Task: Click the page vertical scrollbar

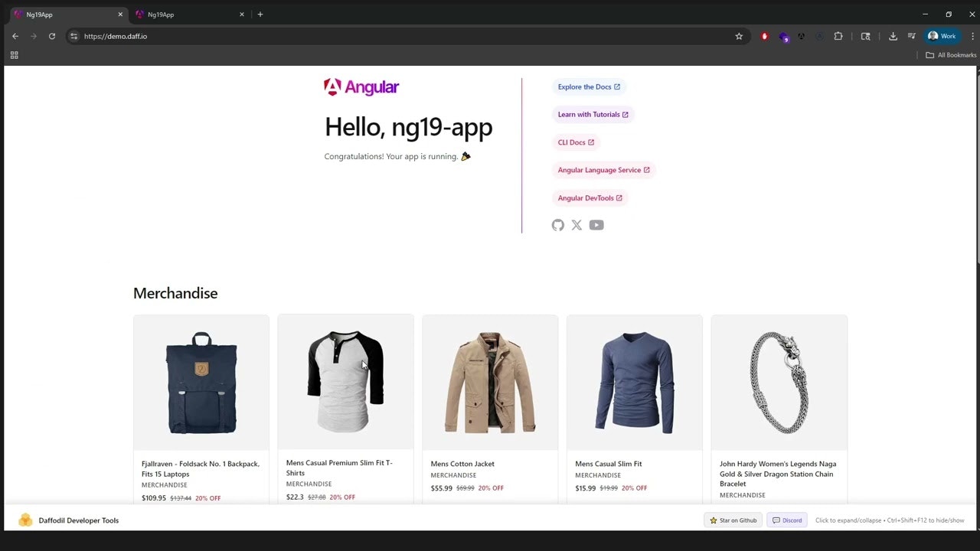Action: [x=978, y=168]
